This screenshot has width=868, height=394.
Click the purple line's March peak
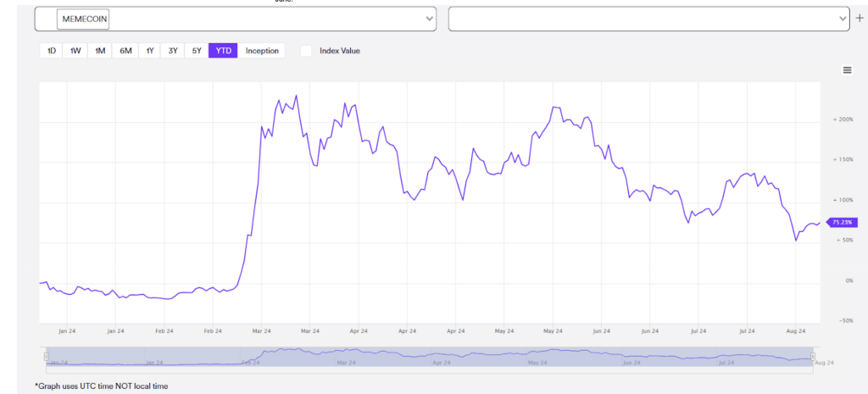[296, 96]
